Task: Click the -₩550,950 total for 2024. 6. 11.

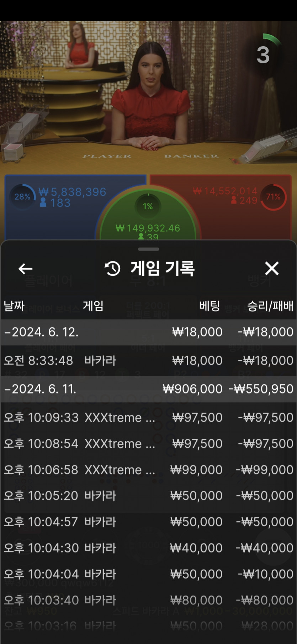Action: (x=261, y=389)
